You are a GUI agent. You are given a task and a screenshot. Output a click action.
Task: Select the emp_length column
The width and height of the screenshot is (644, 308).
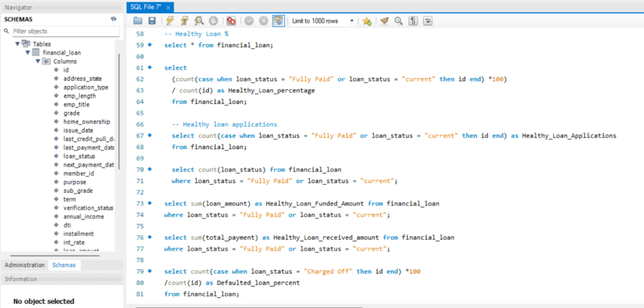tap(79, 96)
